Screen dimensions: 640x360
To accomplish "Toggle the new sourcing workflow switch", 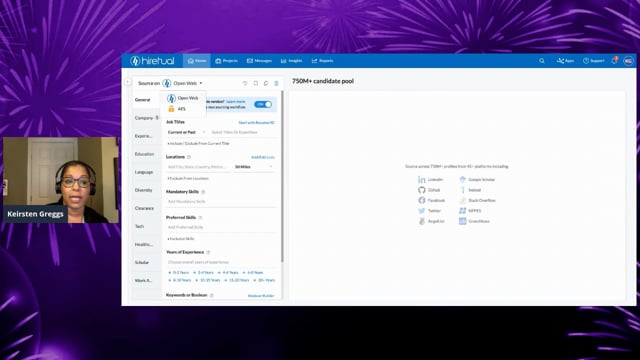I will [263, 104].
